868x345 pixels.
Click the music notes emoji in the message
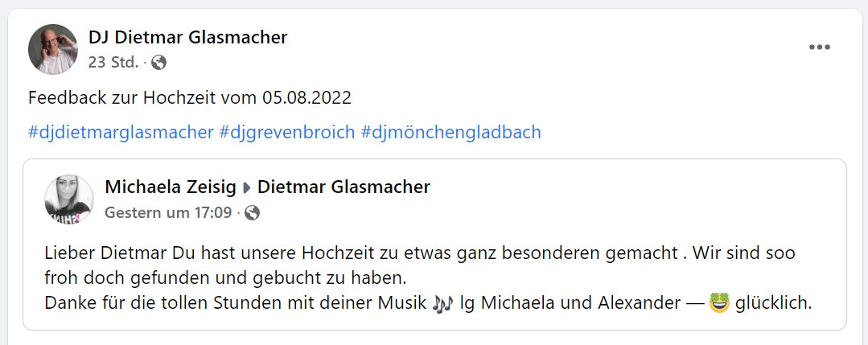(442, 304)
